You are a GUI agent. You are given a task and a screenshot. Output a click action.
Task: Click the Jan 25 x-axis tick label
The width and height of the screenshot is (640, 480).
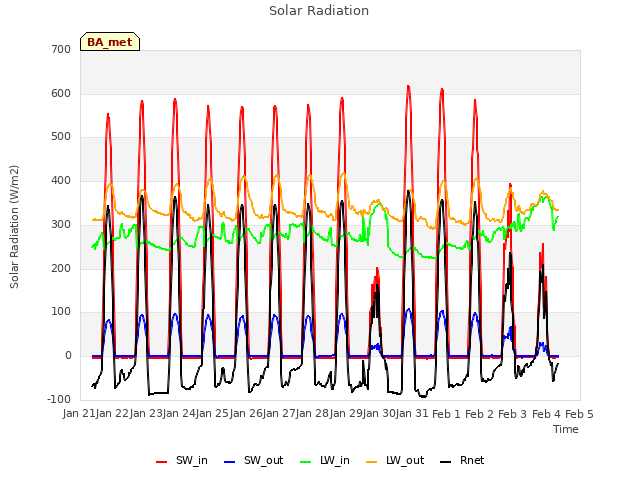point(213,413)
